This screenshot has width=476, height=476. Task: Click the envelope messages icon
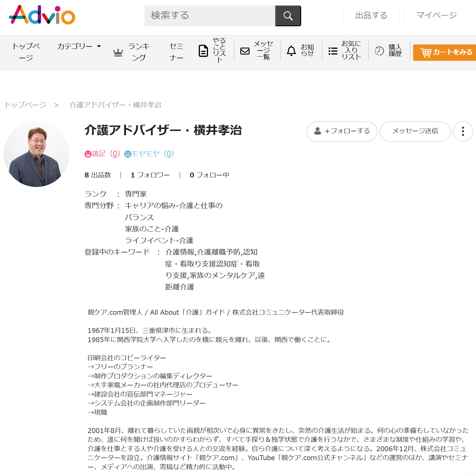[x=245, y=51]
